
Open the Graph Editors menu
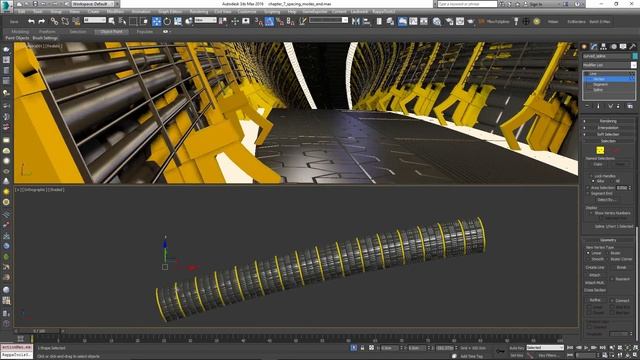coord(169,12)
